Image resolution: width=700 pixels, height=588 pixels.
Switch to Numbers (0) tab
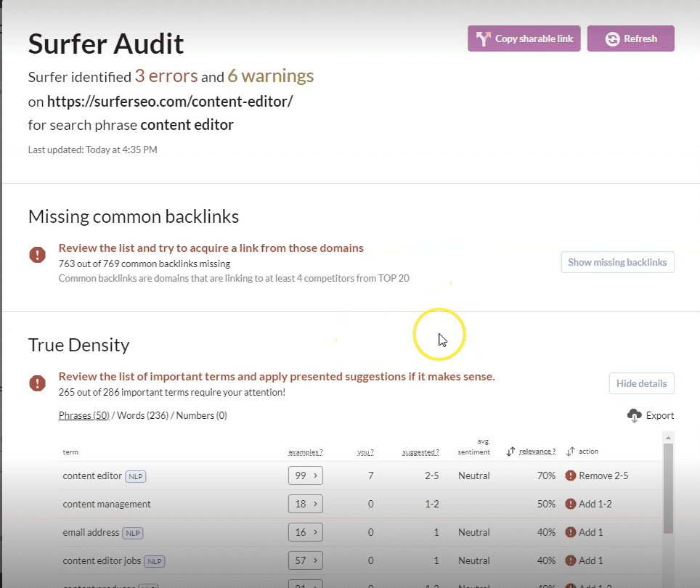click(201, 415)
